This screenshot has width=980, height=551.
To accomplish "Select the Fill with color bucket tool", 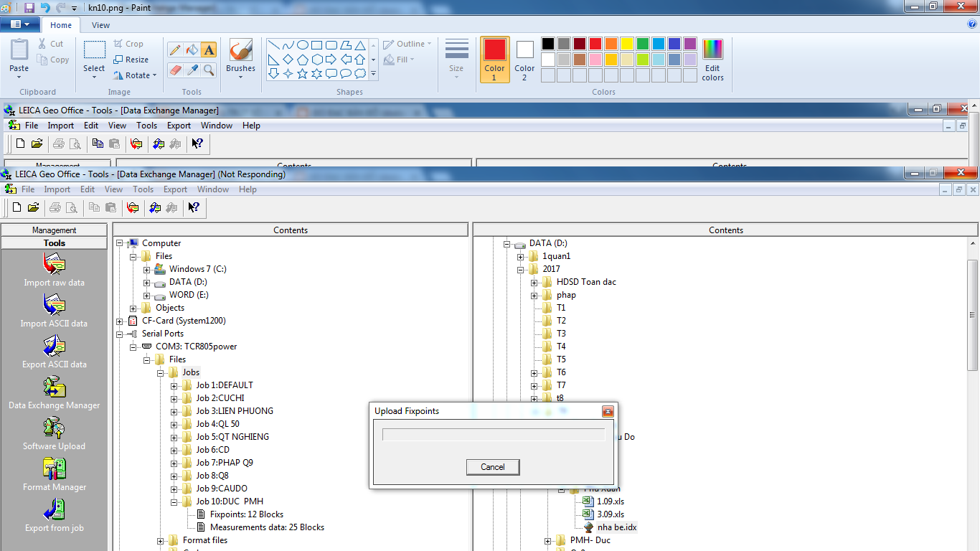I will [x=192, y=50].
